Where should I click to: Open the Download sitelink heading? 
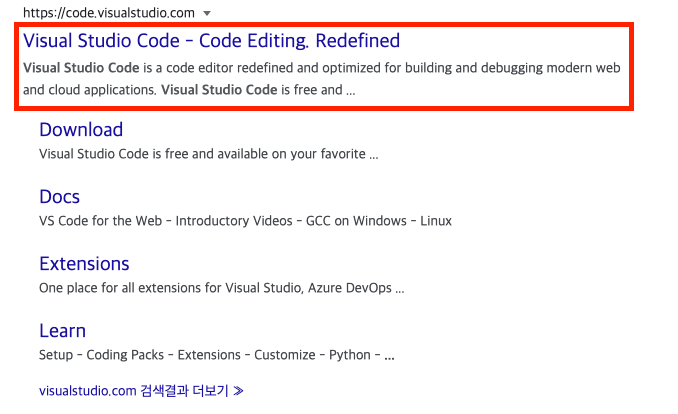click(81, 130)
